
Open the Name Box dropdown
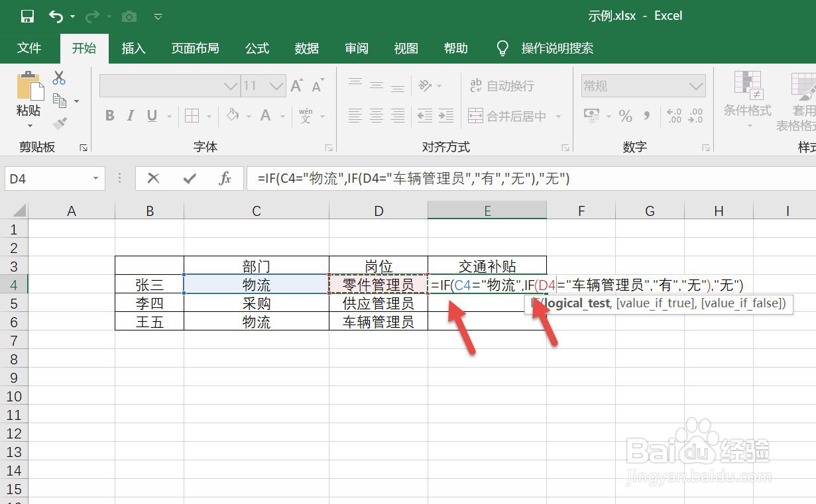(95, 178)
